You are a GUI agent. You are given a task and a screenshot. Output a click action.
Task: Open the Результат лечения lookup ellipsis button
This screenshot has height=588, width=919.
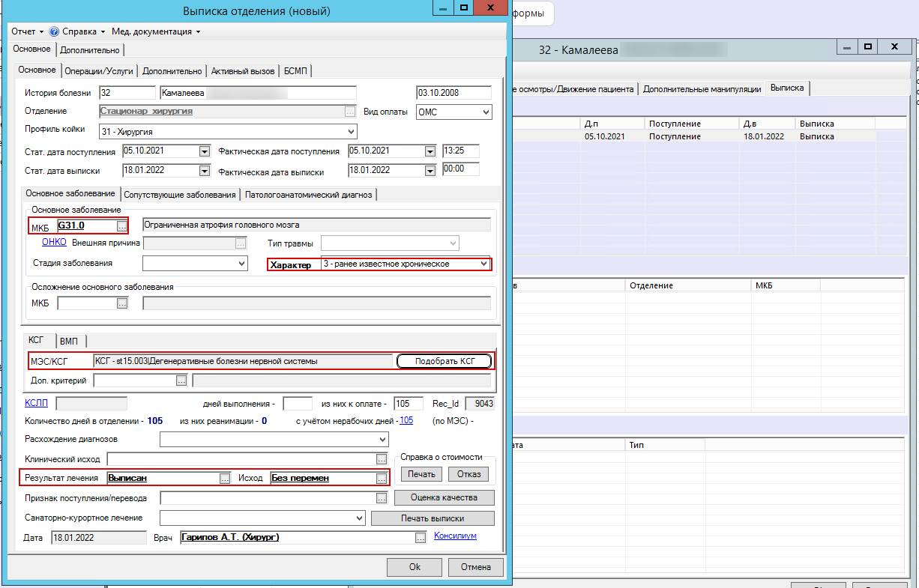224,478
